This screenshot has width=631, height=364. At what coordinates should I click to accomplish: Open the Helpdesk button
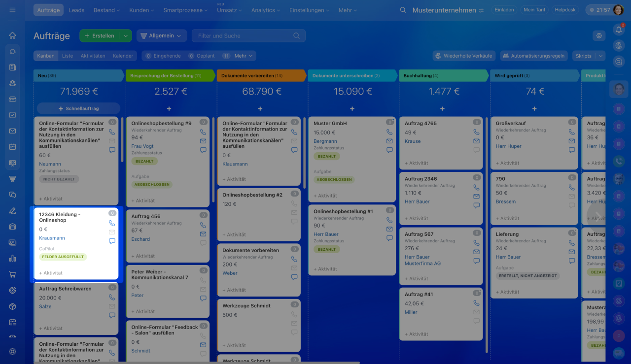click(x=565, y=10)
